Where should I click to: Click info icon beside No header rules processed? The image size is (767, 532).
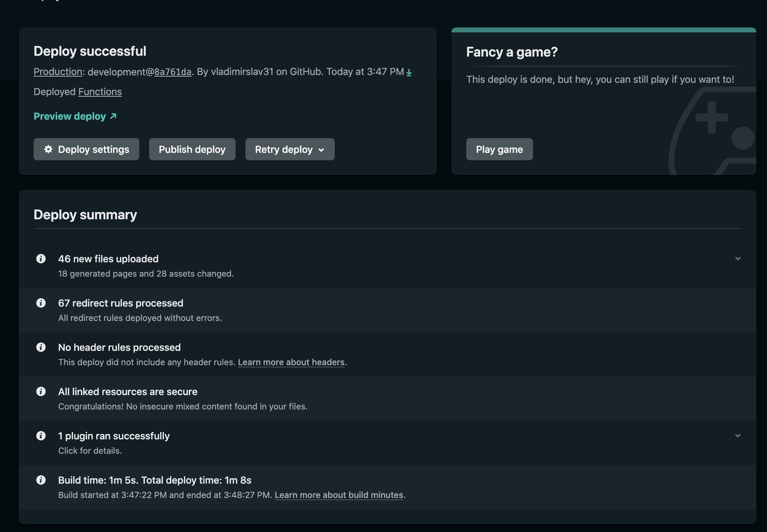41,347
